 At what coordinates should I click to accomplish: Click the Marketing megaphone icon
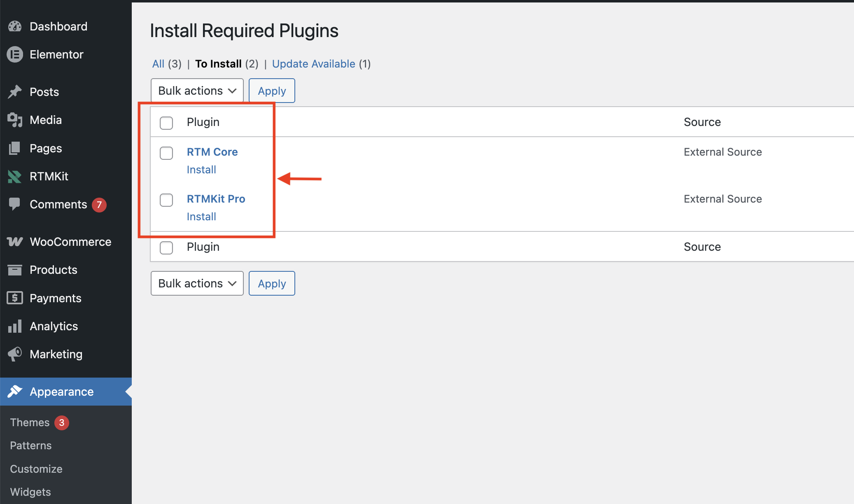(15, 354)
